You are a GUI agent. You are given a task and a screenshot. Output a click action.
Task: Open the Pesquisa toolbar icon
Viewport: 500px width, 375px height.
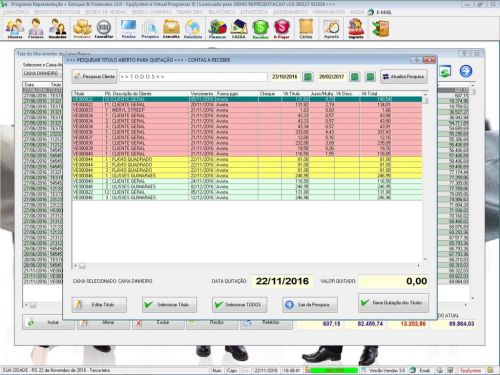click(x=150, y=28)
